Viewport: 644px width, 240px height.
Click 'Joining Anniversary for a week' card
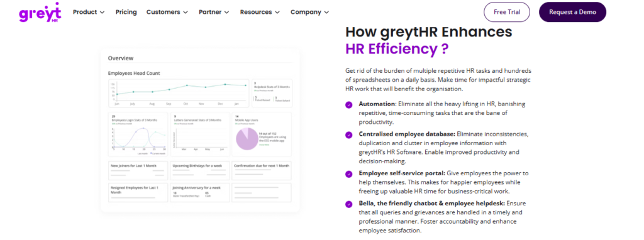click(199, 193)
